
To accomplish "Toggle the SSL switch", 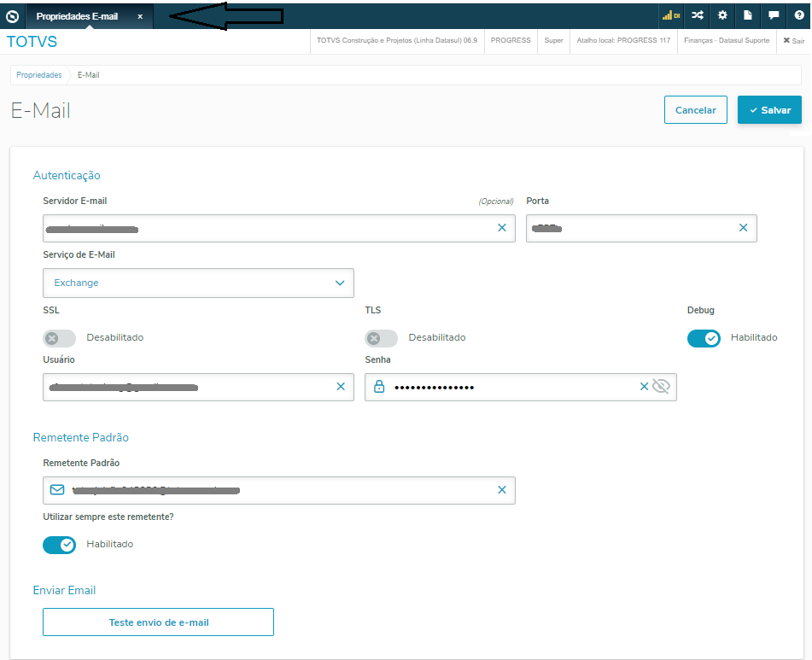I will 60,338.
